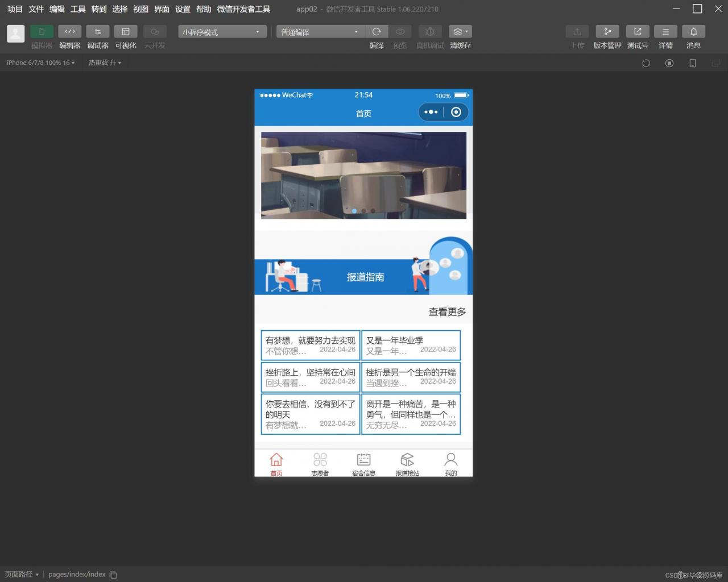Open the 工具 menu
The image size is (728, 582).
(x=77, y=9)
